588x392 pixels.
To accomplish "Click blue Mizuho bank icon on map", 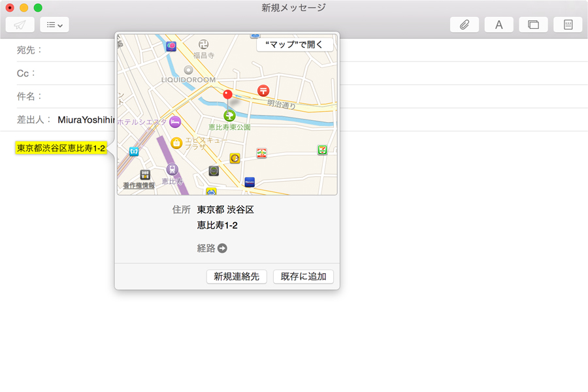I will point(250,182).
